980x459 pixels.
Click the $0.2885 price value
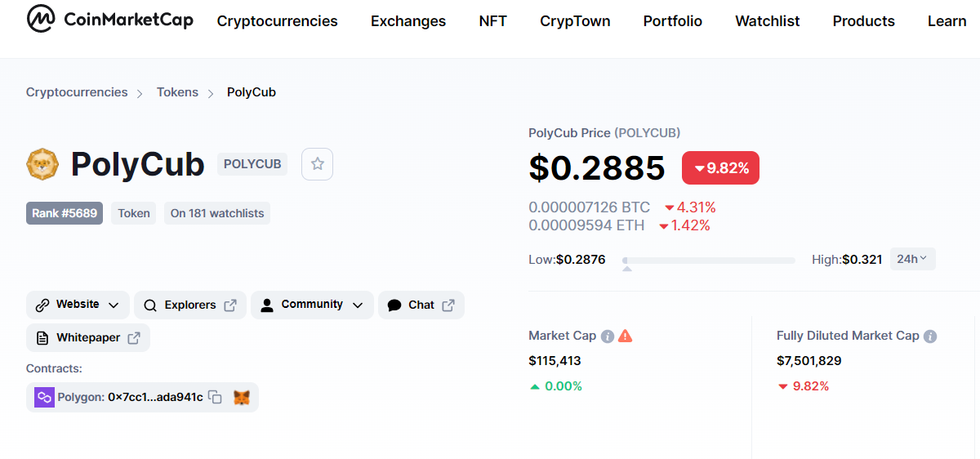[x=597, y=167]
